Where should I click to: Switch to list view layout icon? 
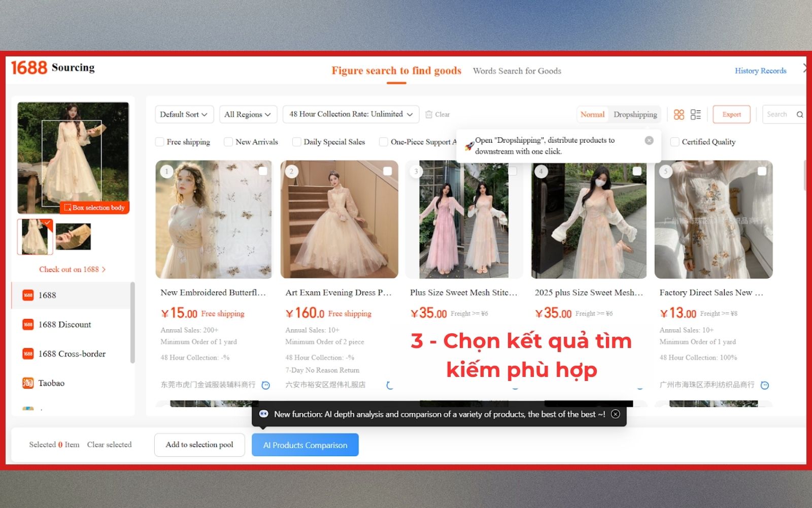(x=695, y=114)
